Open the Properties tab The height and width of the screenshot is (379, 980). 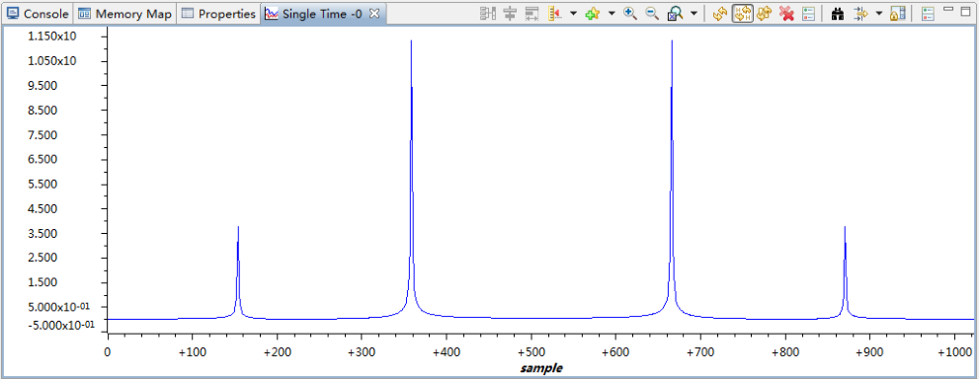218,14
